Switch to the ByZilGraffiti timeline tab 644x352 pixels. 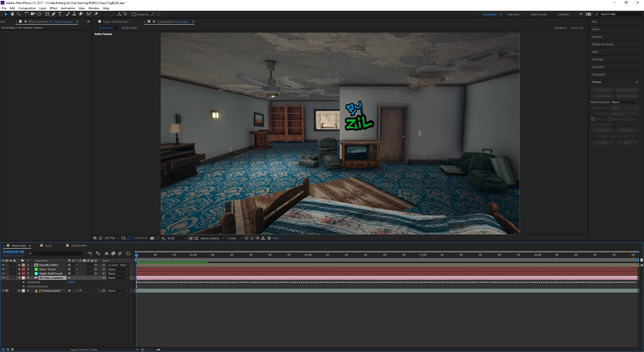pos(79,246)
